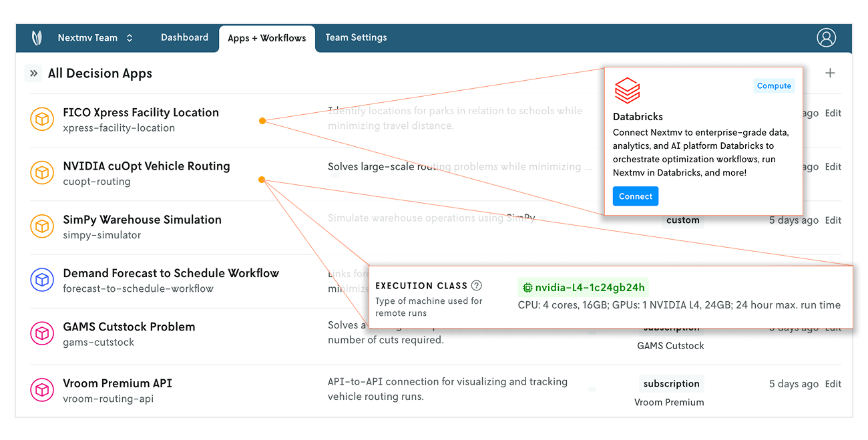868x440 pixels.
Task: Click the xpress-facility-location app ID text
Action: (119, 128)
